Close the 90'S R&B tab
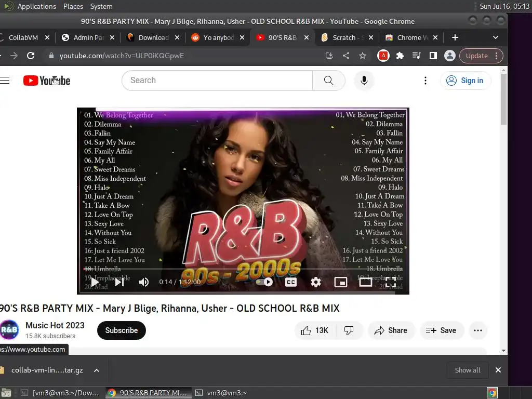The image size is (532, 399). pyautogui.click(x=307, y=37)
